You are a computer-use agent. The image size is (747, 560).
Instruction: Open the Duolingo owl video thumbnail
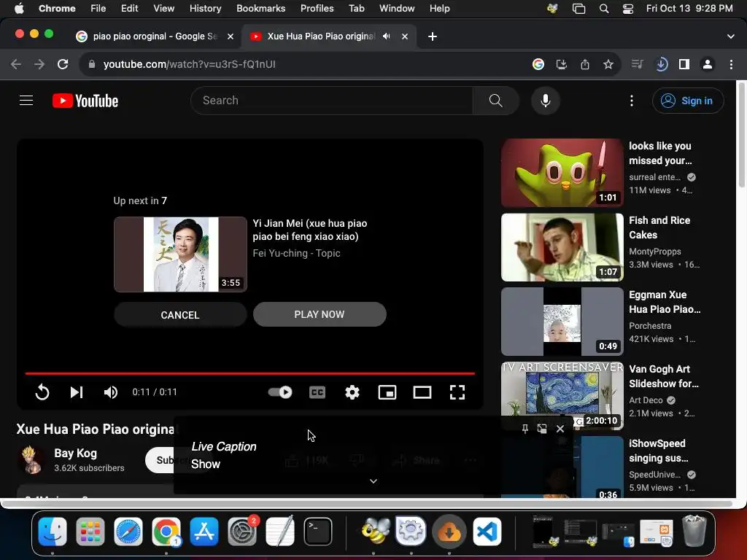[562, 173]
